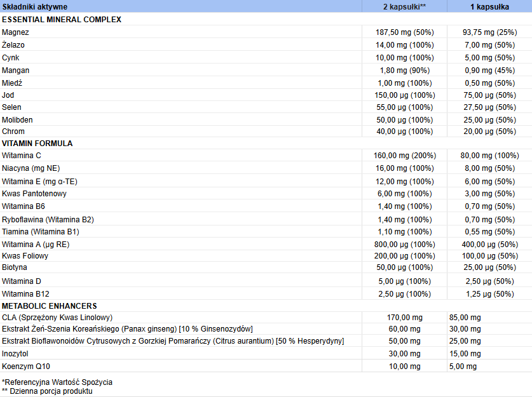This screenshot has width=532, height=397.
Task: Click the 'Witamina B12' row label
Action: point(26,294)
